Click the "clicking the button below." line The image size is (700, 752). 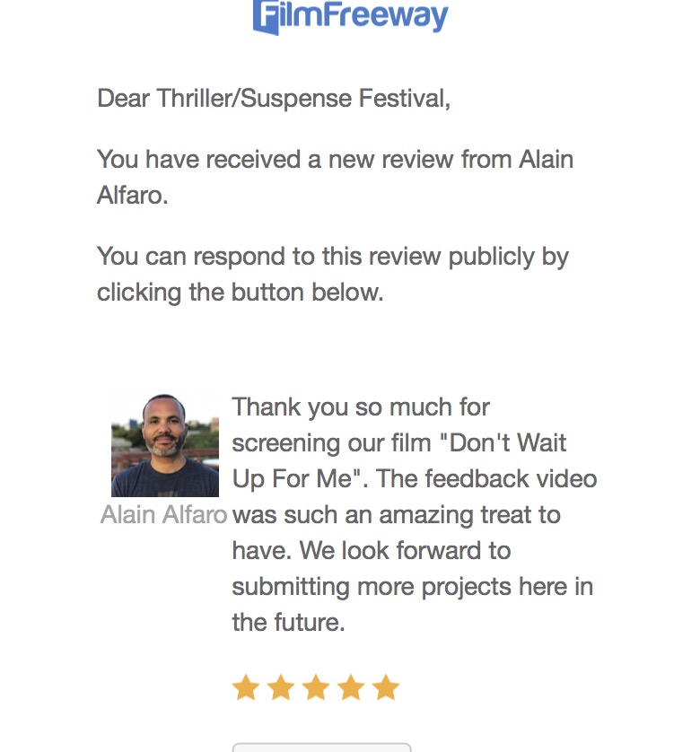(240, 293)
